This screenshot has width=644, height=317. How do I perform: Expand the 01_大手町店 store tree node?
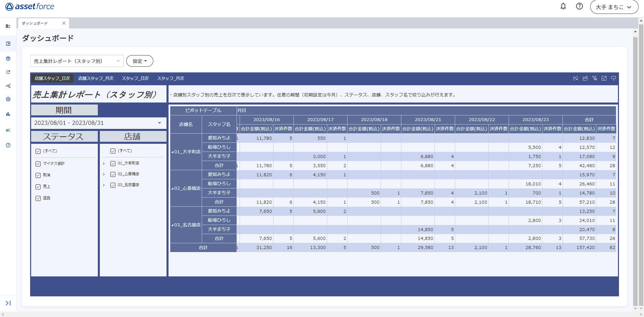point(104,163)
